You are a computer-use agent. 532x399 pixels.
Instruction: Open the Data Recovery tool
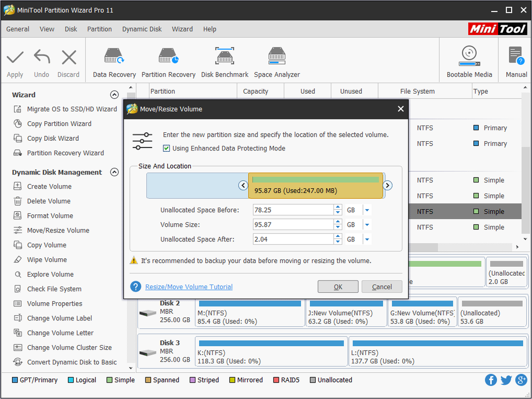(x=114, y=63)
